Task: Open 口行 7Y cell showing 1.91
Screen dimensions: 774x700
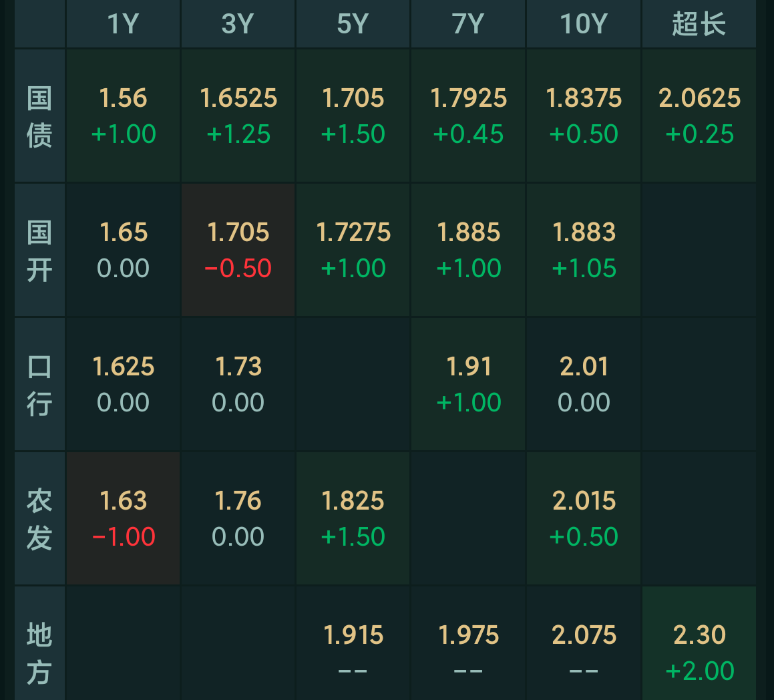Action: (468, 385)
